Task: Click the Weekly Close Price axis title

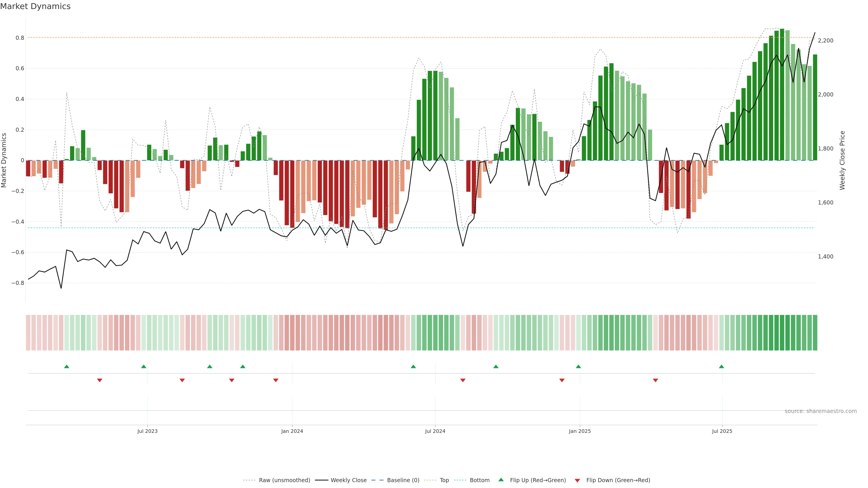Action: coord(842,160)
